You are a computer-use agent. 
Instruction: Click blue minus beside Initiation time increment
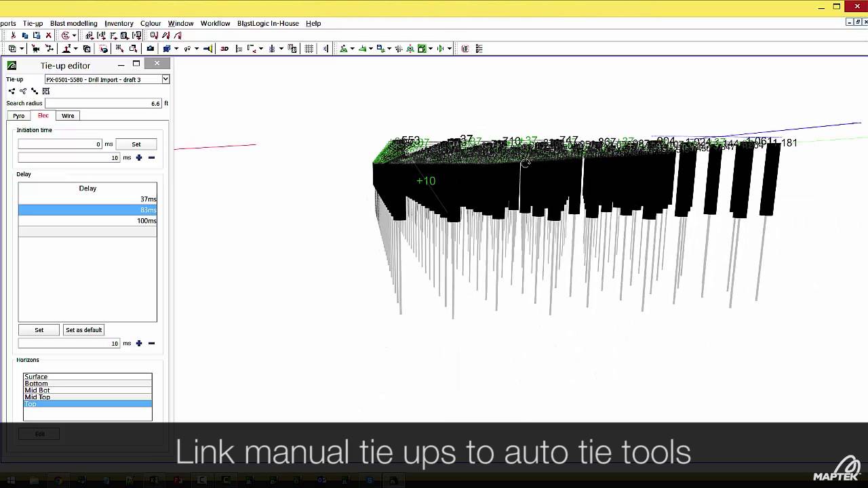[151, 158]
